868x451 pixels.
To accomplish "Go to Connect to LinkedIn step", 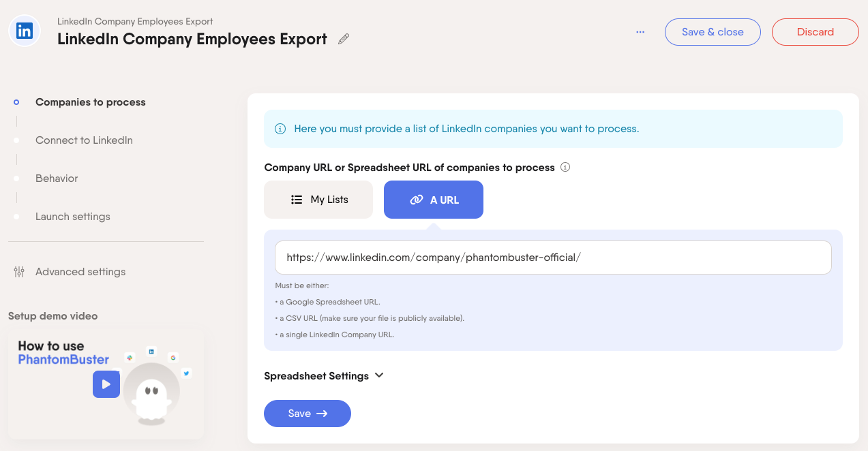I will coord(84,140).
